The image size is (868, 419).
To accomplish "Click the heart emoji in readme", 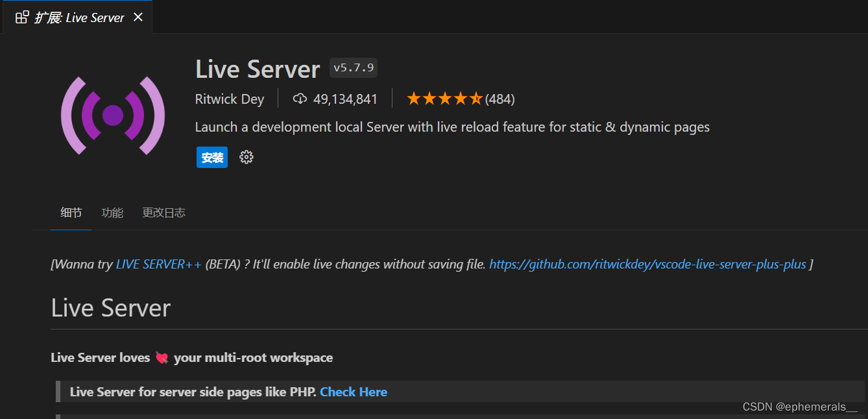I will click(x=162, y=358).
